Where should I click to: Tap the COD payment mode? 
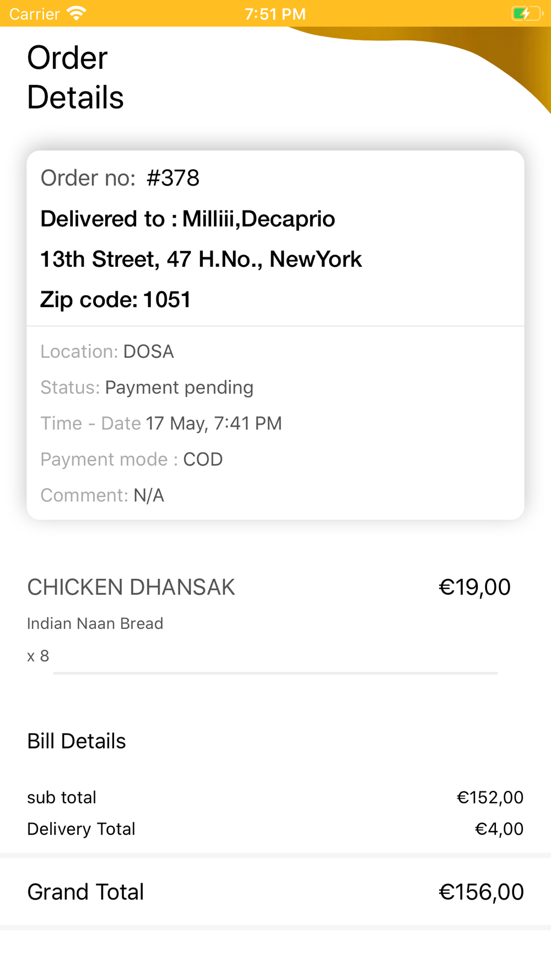[x=203, y=459]
